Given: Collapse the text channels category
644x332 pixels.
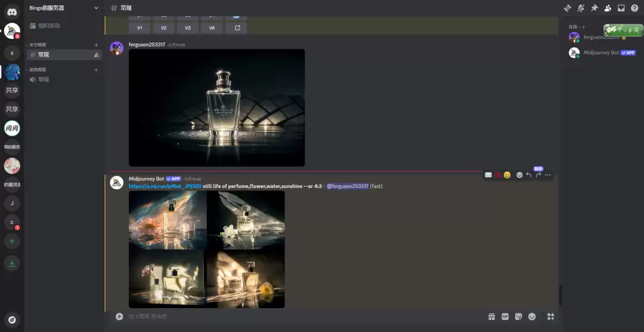Looking at the screenshot, I should click(38, 45).
